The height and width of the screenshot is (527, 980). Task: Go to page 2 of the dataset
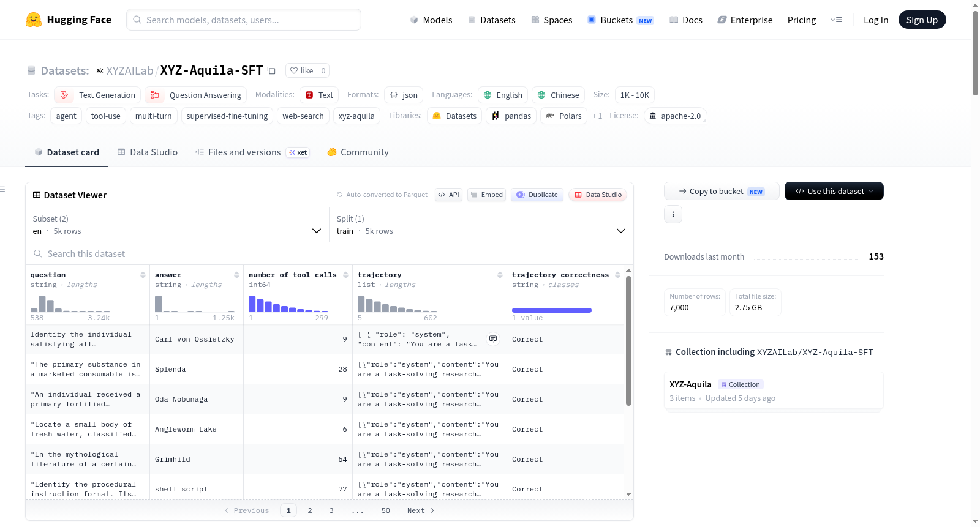310,510
